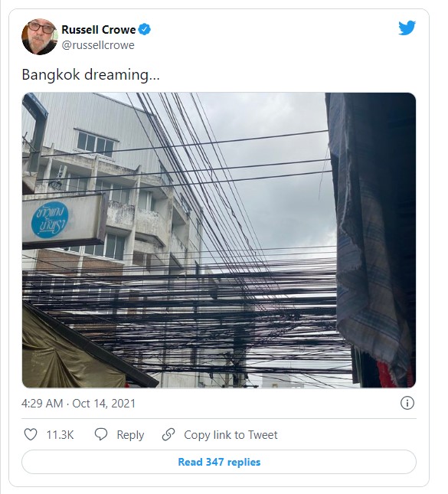Click the 11.3K likes count

click(60, 435)
